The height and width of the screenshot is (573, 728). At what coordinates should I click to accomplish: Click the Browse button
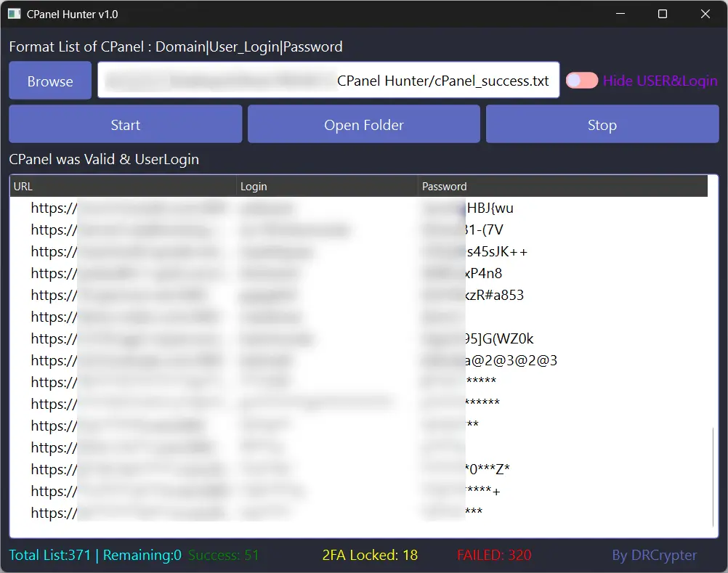[49, 80]
